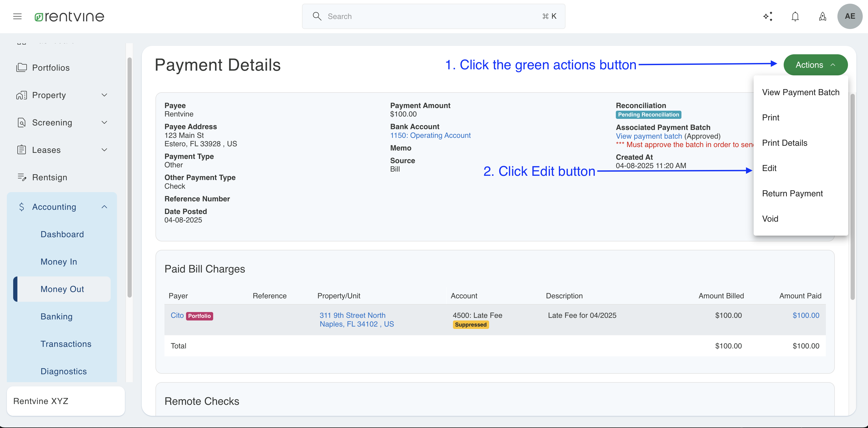Click the Reference column header
This screenshot has height=428, width=868.
point(269,296)
